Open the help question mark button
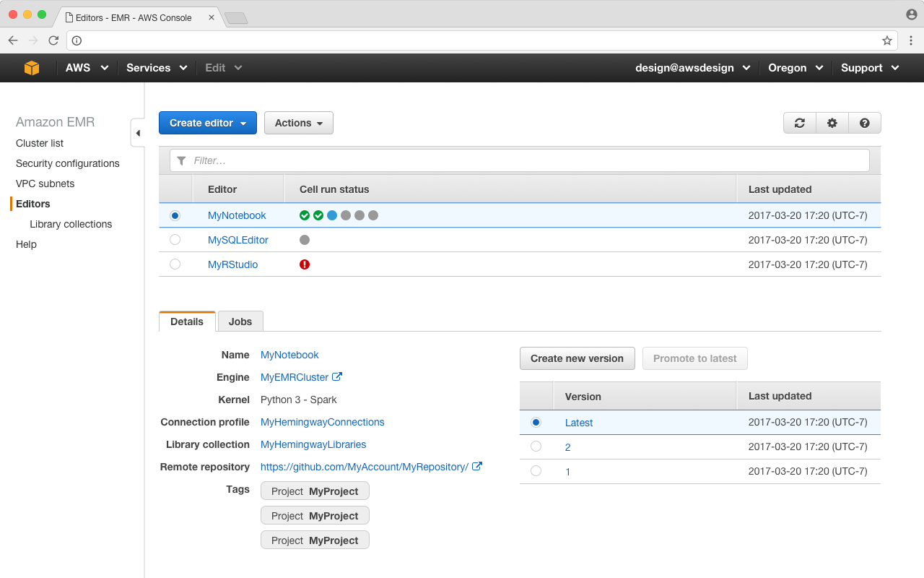Image resolution: width=924 pixels, height=578 pixels. pyautogui.click(x=865, y=123)
